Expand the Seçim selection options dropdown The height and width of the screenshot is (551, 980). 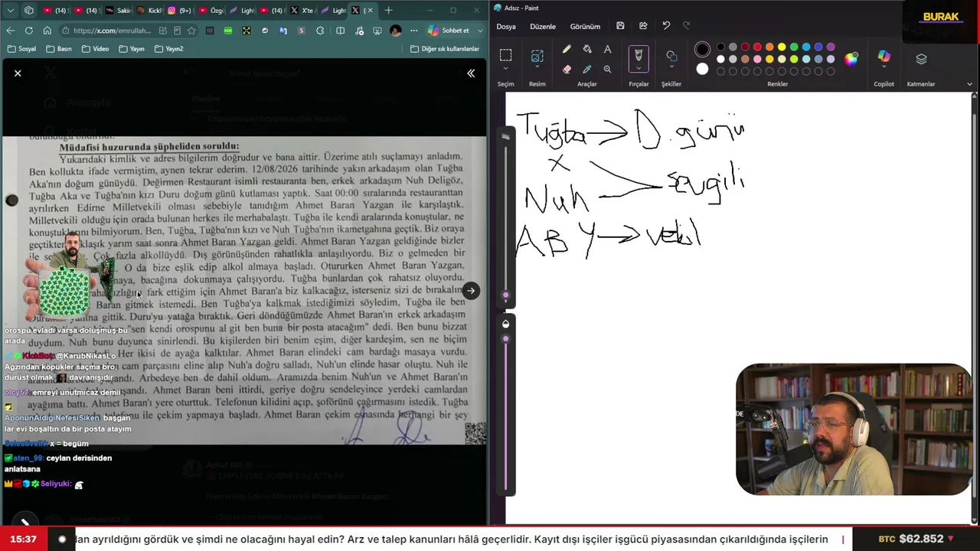505,69
